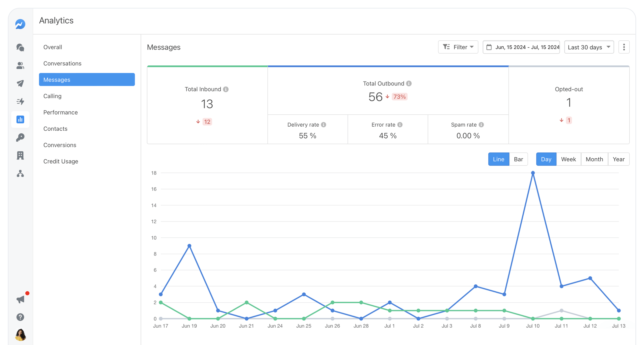This screenshot has width=644, height=345.
Task: Open the lightning bolt automation icon
Action: tap(20, 101)
